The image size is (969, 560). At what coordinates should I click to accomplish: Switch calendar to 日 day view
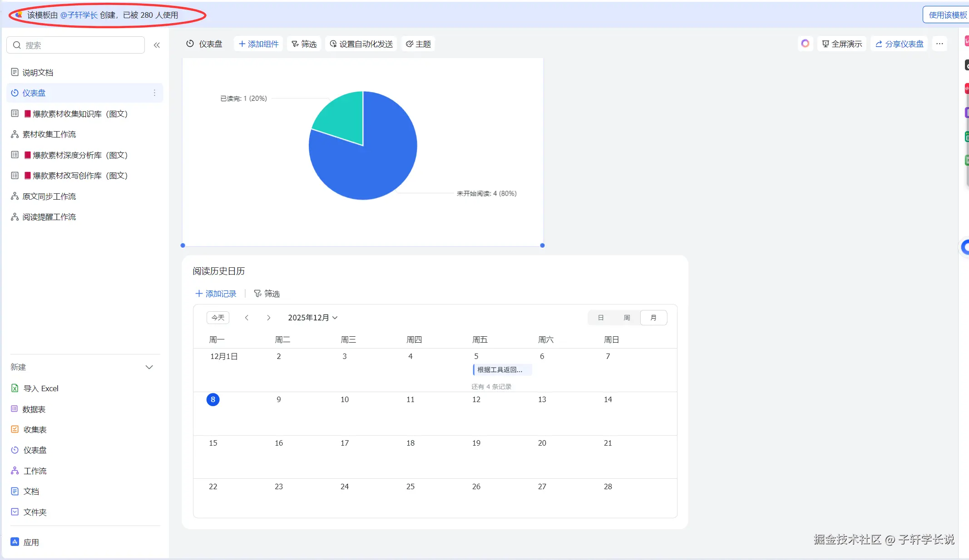click(x=600, y=318)
